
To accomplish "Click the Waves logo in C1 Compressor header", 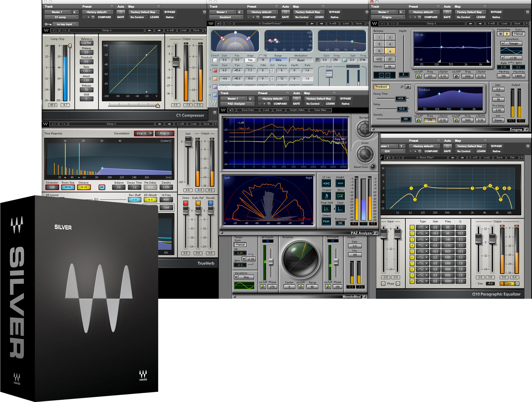I will click(46, 30).
